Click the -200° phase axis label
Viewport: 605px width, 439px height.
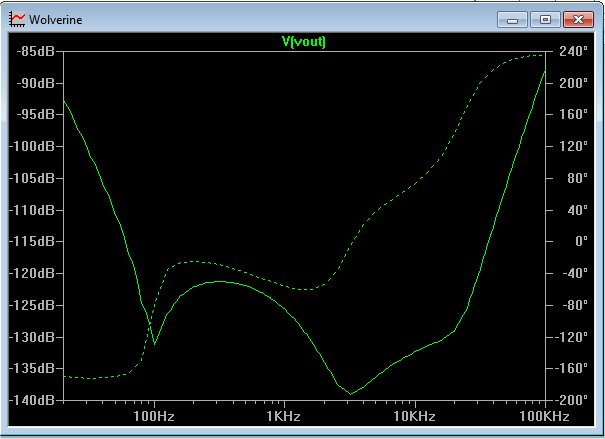coord(571,400)
